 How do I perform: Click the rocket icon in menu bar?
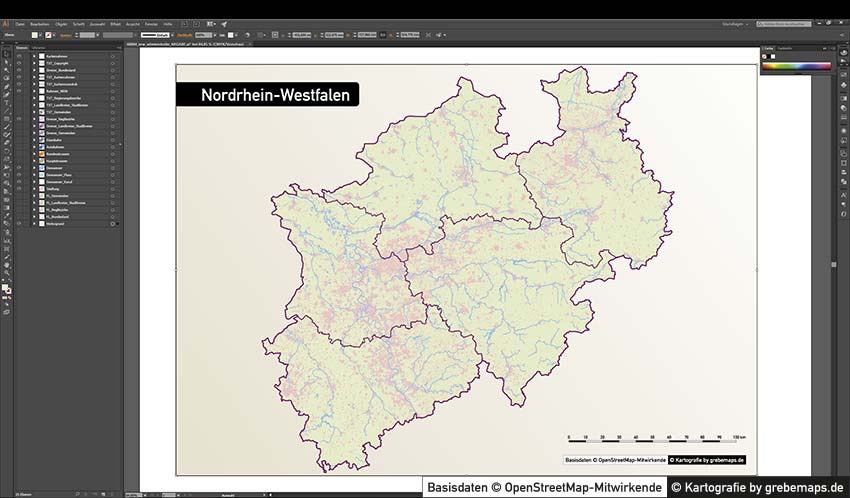coord(224,22)
